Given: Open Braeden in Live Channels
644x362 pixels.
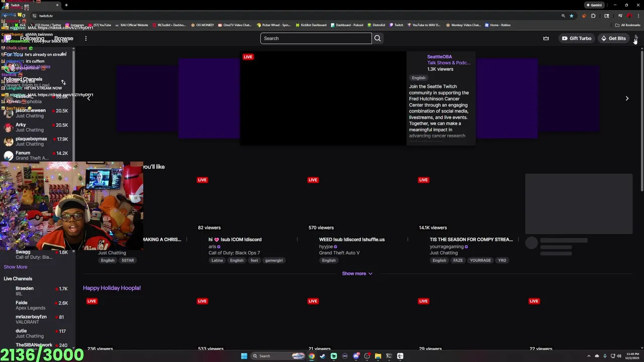Looking at the screenshot, I should click(x=38, y=291).
